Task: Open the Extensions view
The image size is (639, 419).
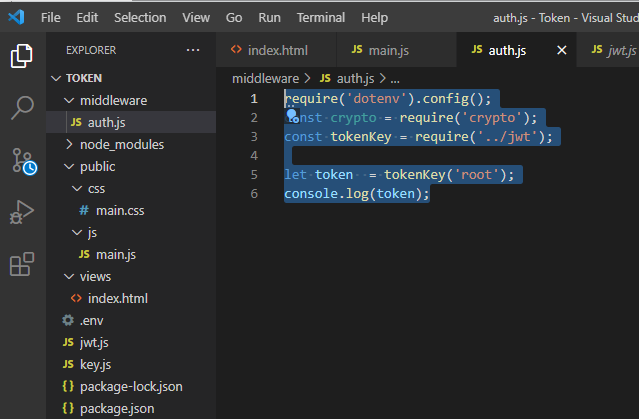Action: pyautogui.click(x=22, y=264)
